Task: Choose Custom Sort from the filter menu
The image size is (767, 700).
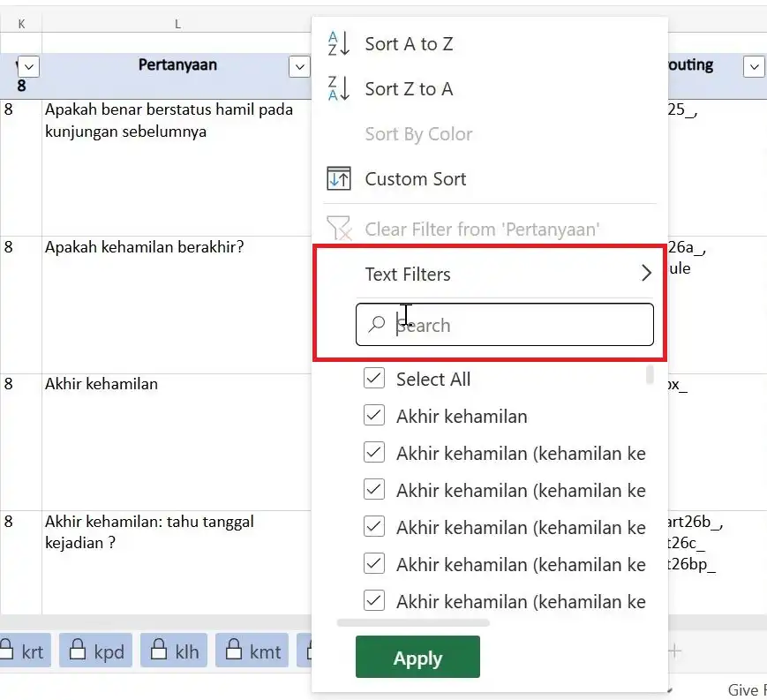Action: (x=415, y=179)
